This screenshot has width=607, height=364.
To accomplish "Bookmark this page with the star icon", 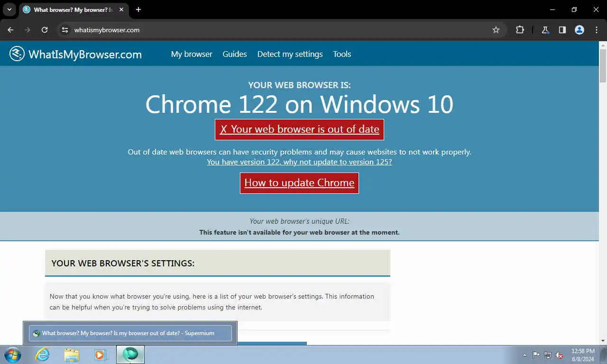I will [496, 30].
